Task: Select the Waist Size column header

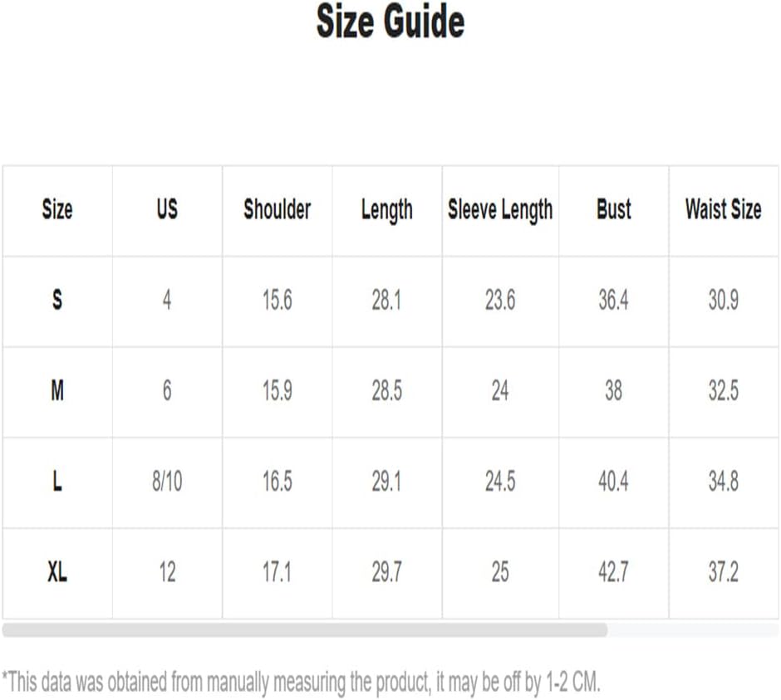Action: [723, 209]
